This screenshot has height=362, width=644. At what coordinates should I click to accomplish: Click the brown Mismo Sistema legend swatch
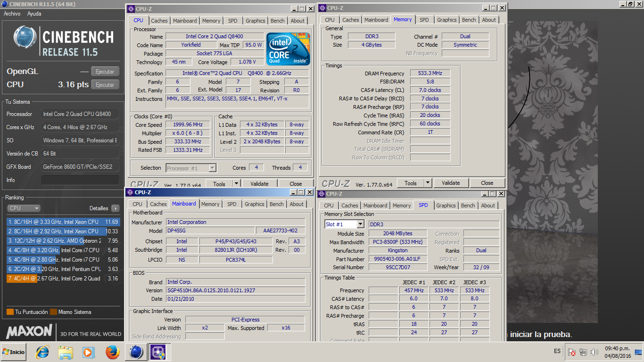pos(54,312)
